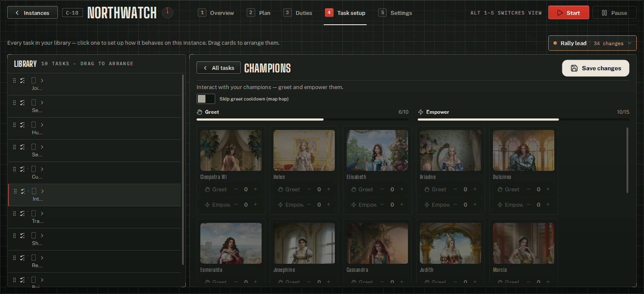Screen dimensions: 644x294
Task: Expand the Int... task with its chevron
Action: (x=43, y=191)
